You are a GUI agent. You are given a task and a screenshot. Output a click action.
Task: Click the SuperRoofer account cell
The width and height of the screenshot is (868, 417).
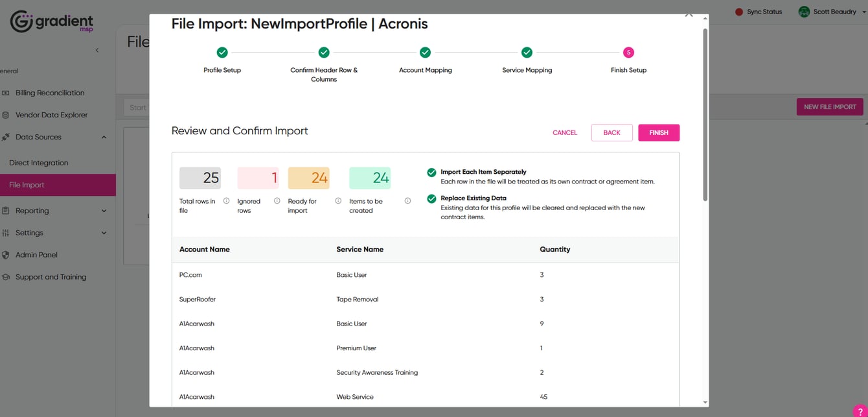[198, 300]
